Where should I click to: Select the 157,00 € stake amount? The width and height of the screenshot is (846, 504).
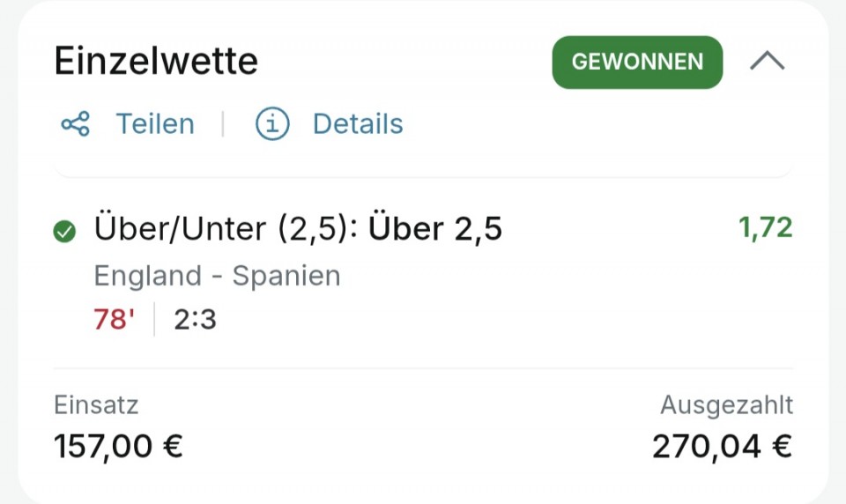pyautogui.click(x=118, y=447)
